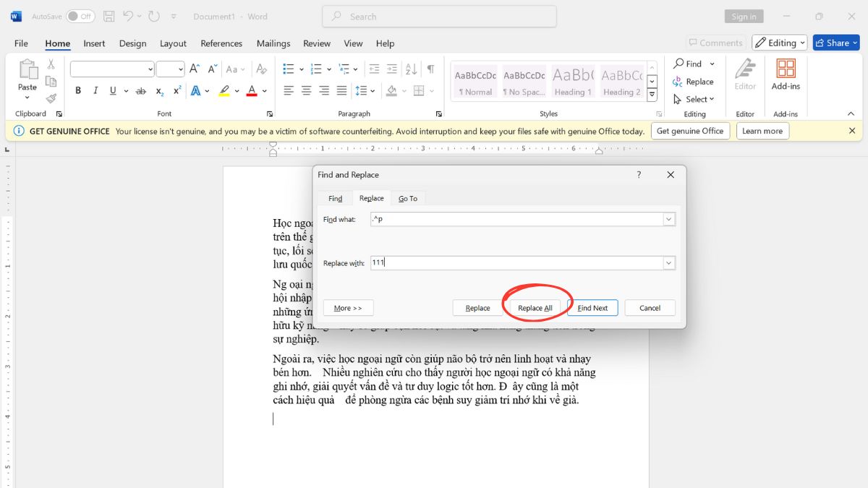Open the Change Case Aa dropdown

click(x=236, y=69)
